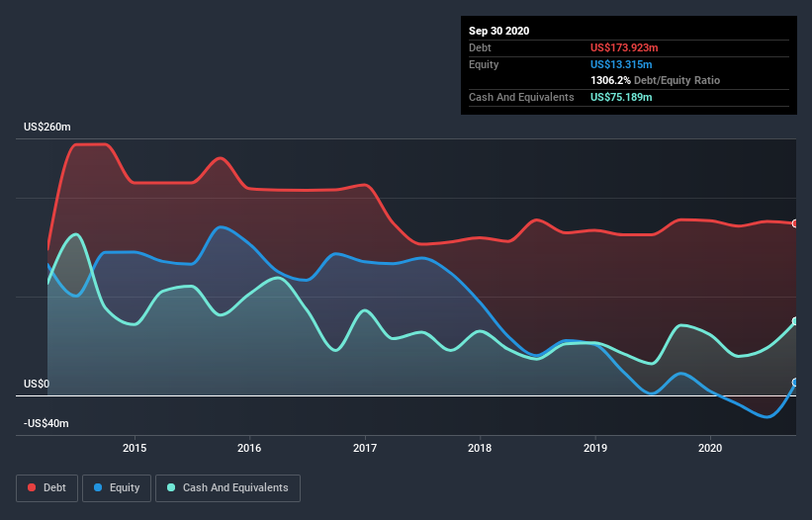The image size is (812, 520).
Task: Click the teal Cash legend dot
Action: pyautogui.click(x=171, y=487)
